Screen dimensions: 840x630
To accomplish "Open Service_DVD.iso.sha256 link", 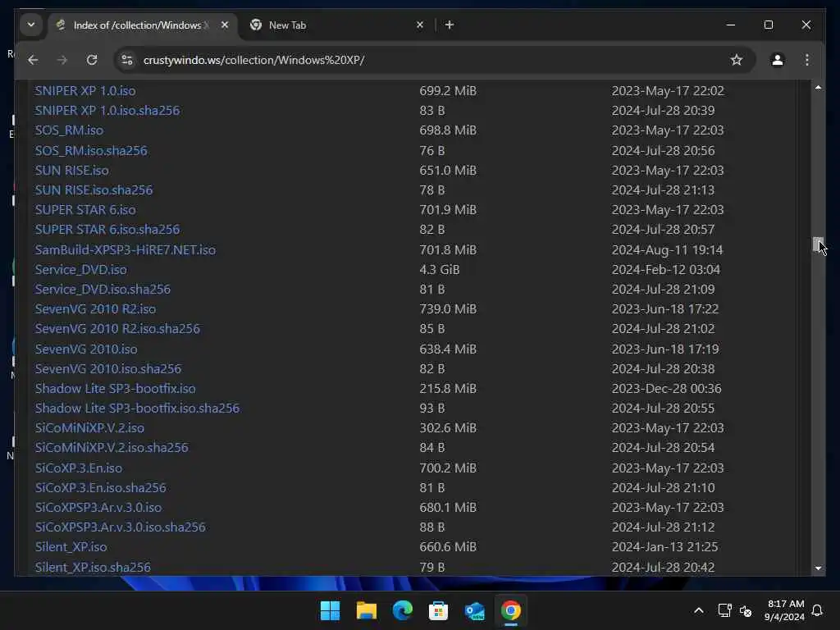I will pyautogui.click(x=103, y=290).
